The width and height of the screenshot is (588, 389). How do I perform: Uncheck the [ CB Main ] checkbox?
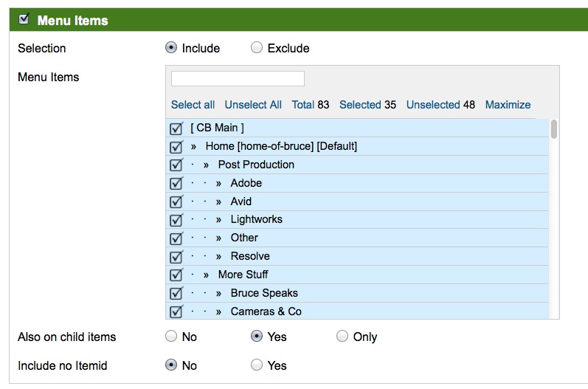tap(176, 128)
